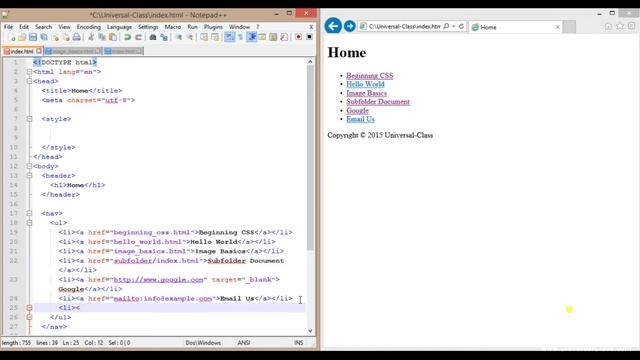Screen dimensions: 640x360
Task: Click the Email Us link
Action: [360, 119]
